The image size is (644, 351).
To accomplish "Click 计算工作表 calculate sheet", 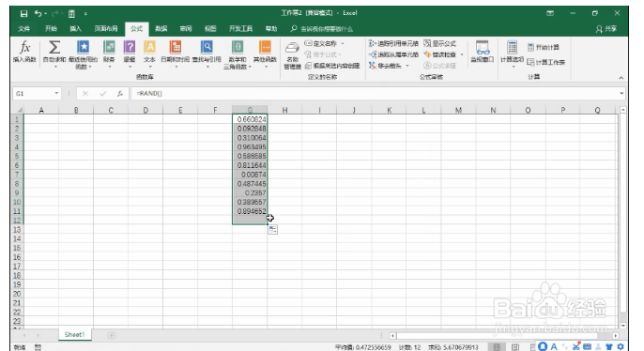I will [546, 62].
